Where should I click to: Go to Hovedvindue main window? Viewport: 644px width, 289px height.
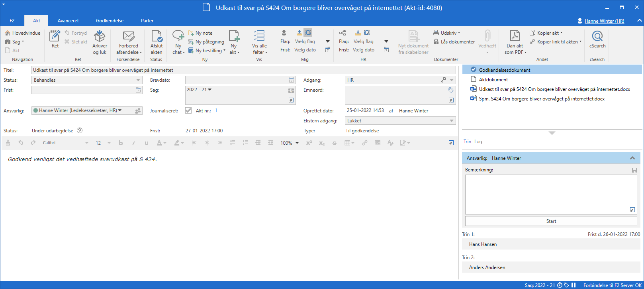pyautogui.click(x=23, y=33)
